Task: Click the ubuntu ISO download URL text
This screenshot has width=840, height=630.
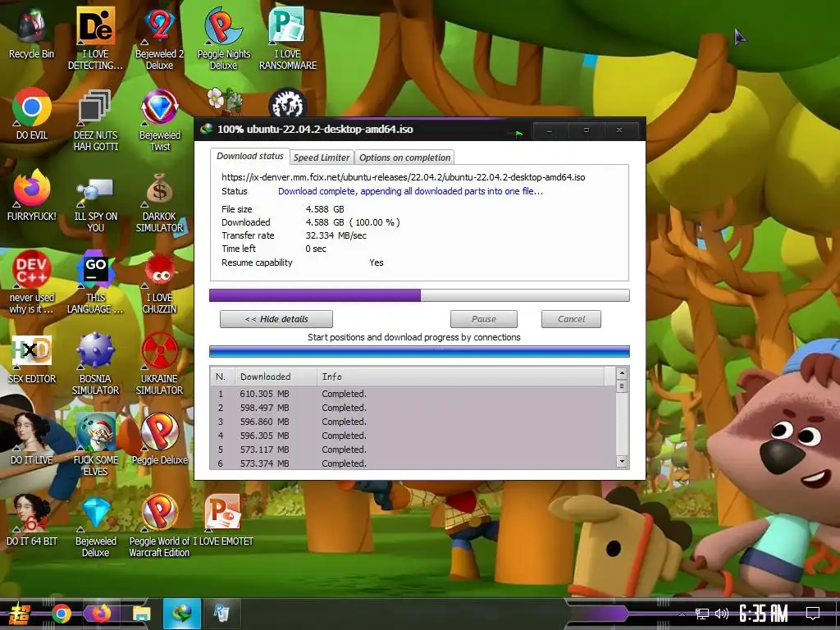Action: (404, 177)
